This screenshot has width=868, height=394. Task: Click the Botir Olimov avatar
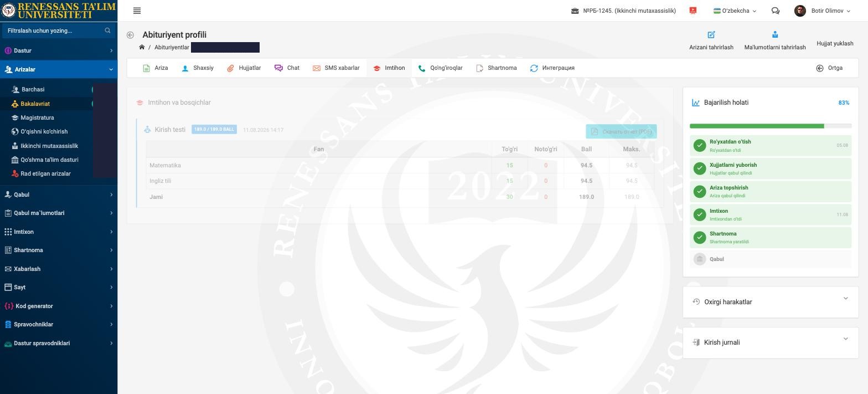coord(800,11)
